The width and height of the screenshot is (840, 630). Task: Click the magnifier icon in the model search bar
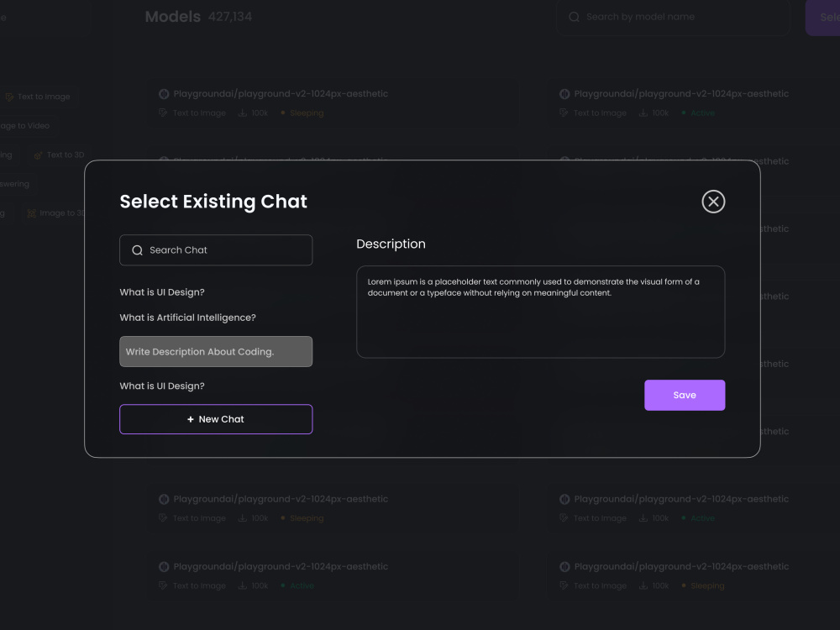pyautogui.click(x=575, y=17)
